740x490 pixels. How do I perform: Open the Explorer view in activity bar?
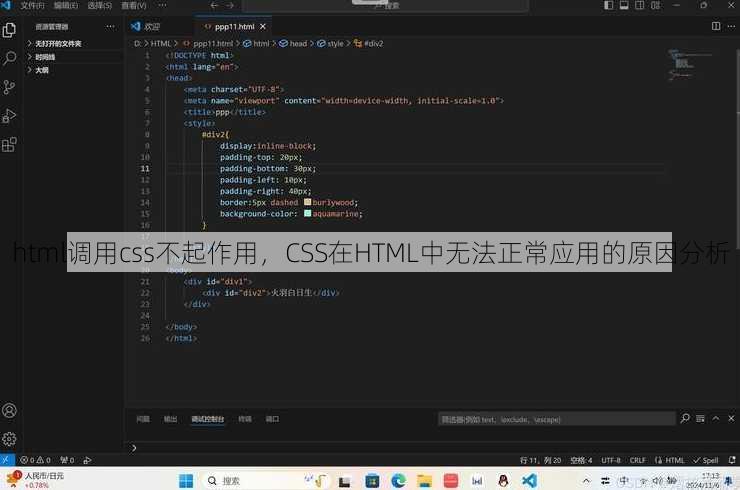click(x=9, y=30)
